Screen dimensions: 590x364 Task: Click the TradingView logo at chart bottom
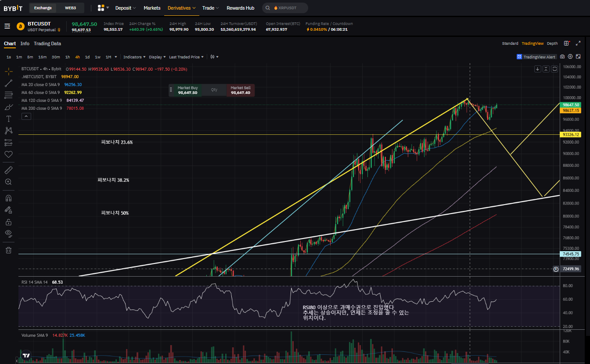27,356
